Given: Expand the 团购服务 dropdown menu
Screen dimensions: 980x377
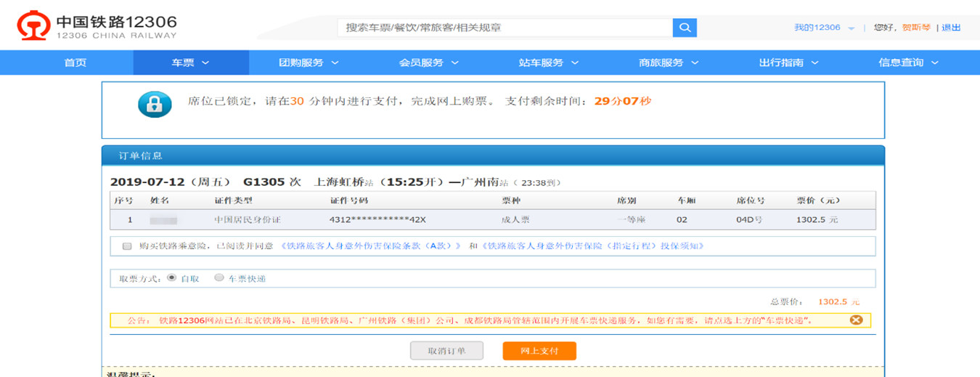Looking at the screenshot, I should [309, 62].
